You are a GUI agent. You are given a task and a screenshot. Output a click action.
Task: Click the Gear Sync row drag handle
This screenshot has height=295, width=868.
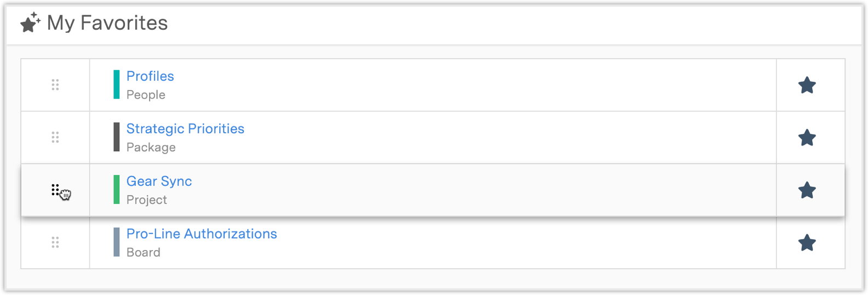point(55,190)
